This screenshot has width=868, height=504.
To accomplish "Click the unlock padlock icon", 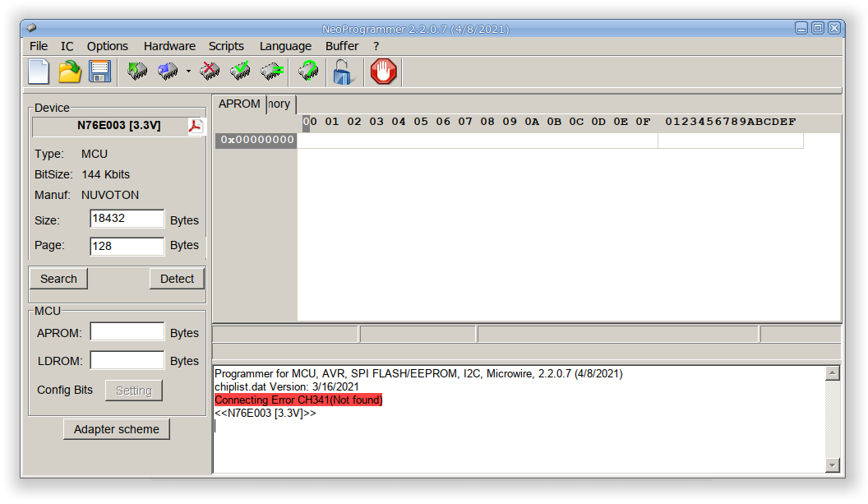I will coord(343,72).
